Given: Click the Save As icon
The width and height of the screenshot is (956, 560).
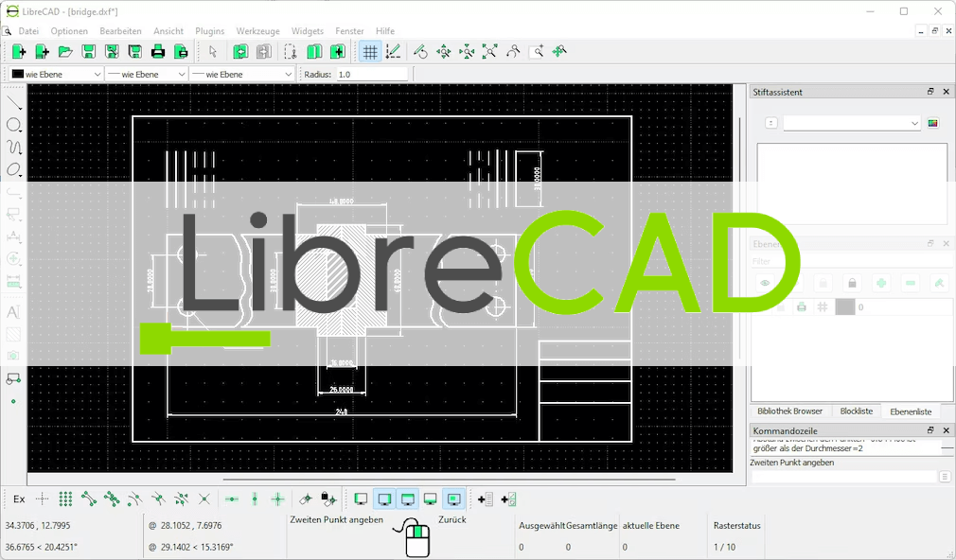Looking at the screenshot, I should pyautogui.click(x=112, y=52).
